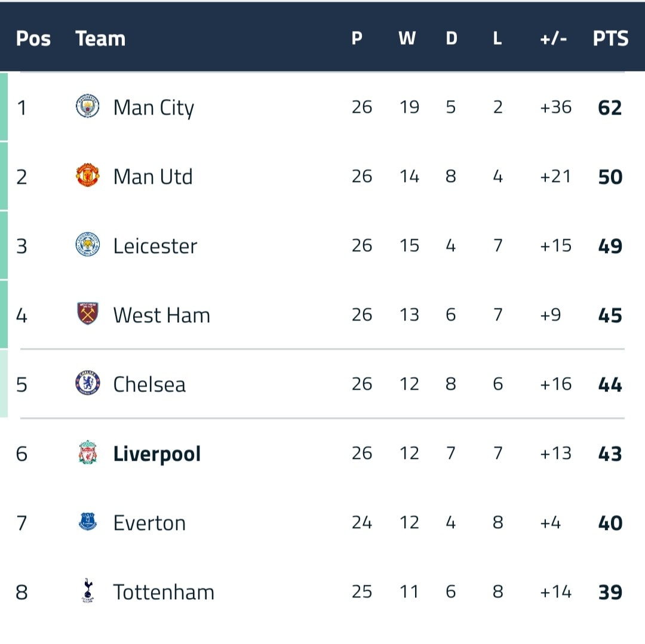Select the West Ham team name
The height and width of the screenshot is (644, 645).
point(162,315)
